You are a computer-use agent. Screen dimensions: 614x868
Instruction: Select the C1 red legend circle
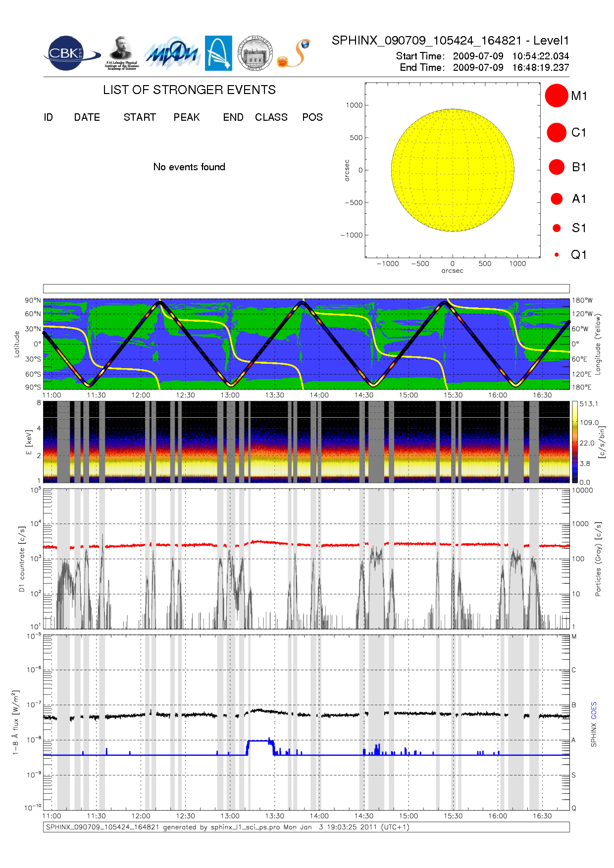pyautogui.click(x=556, y=133)
